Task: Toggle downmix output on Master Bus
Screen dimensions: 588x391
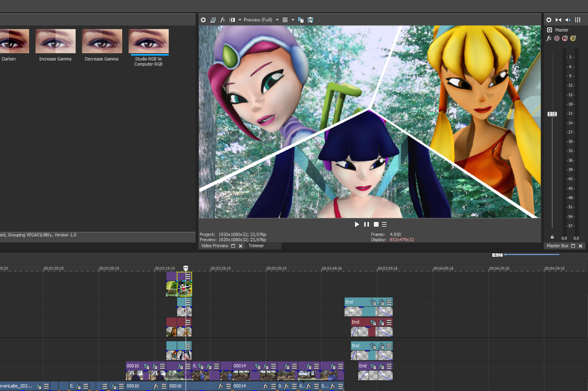Action: point(558,20)
